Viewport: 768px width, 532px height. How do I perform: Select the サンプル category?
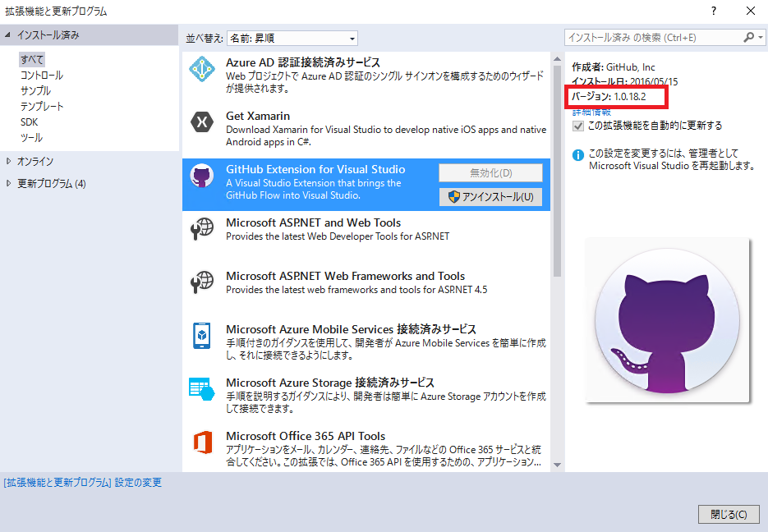35,90
